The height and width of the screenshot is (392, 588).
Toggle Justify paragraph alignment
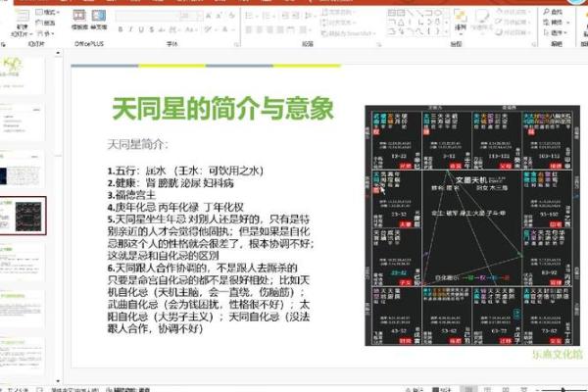280,29
